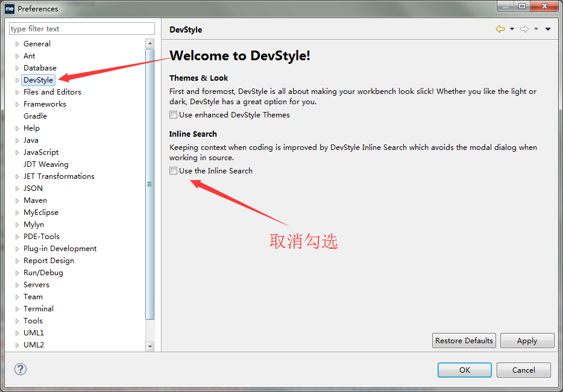The image size is (563, 392).
Task: Toggle Use the Inline Search checkbox
Action: tap(174, 171)
